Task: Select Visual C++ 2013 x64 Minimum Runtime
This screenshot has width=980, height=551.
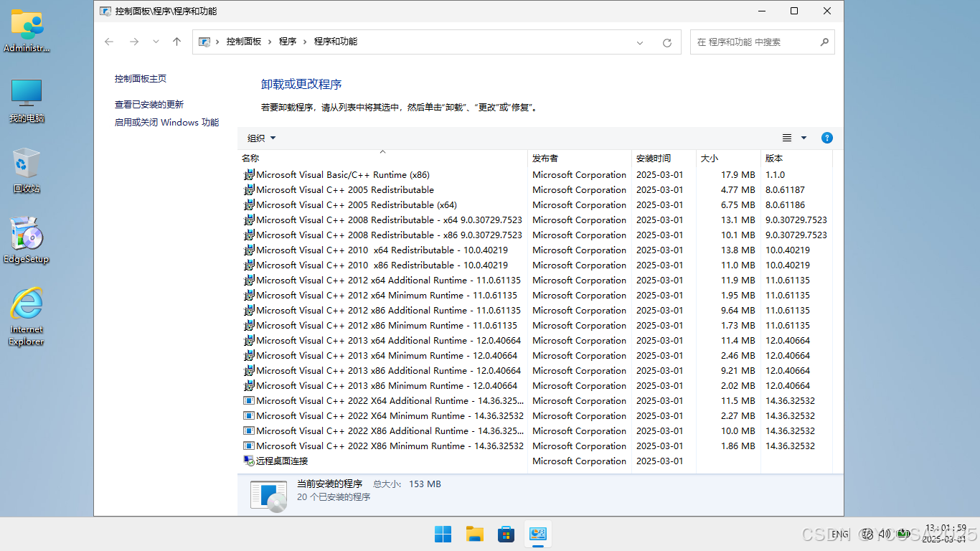Action: coord(534,355)
